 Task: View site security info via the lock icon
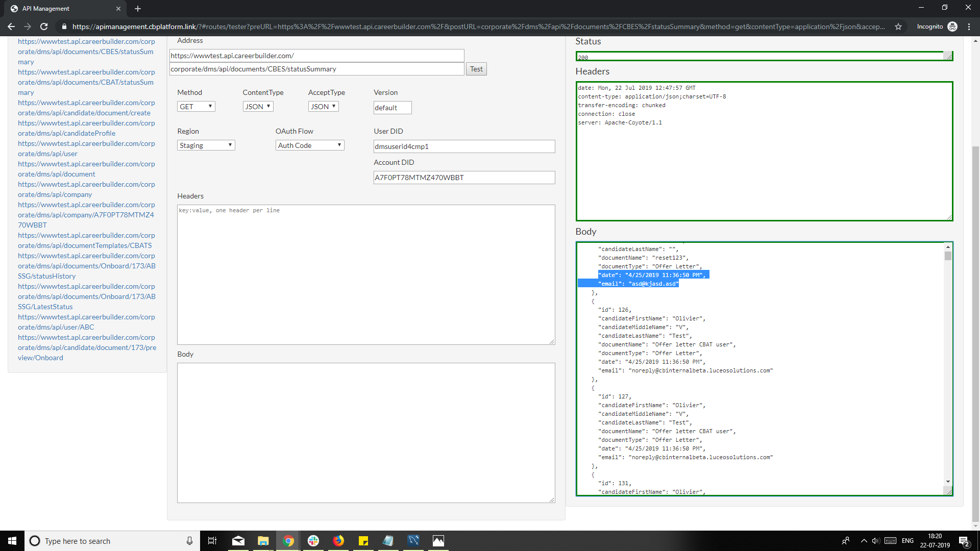pyautogui.click(x=64, y=27)
